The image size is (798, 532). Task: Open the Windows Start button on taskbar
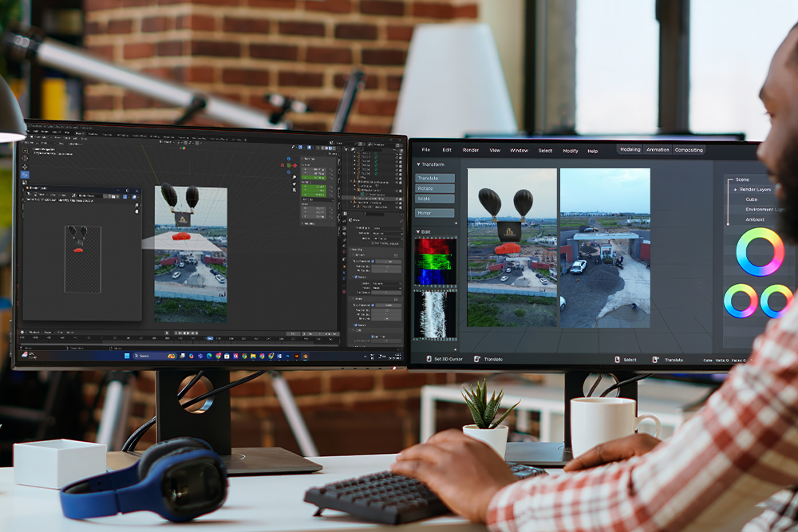pyautogui.click(x=126, y=355)
